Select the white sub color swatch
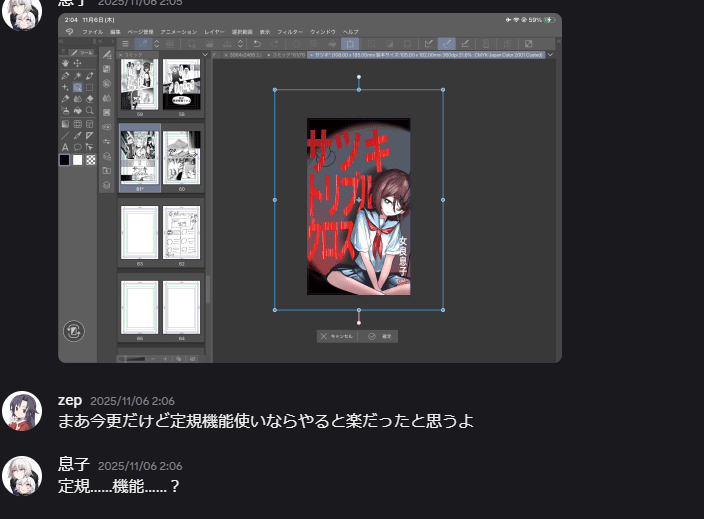704x519 pixels. pyautogui.click(x=78, y=160)
